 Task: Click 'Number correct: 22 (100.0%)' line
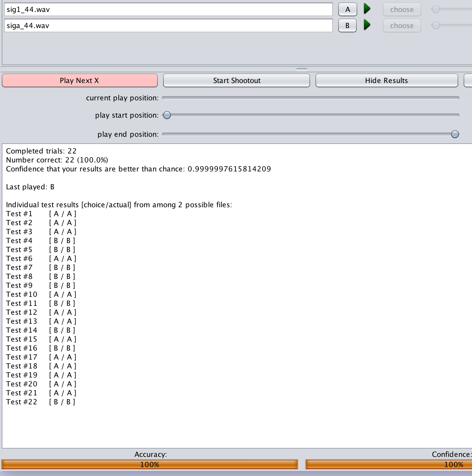57,160
